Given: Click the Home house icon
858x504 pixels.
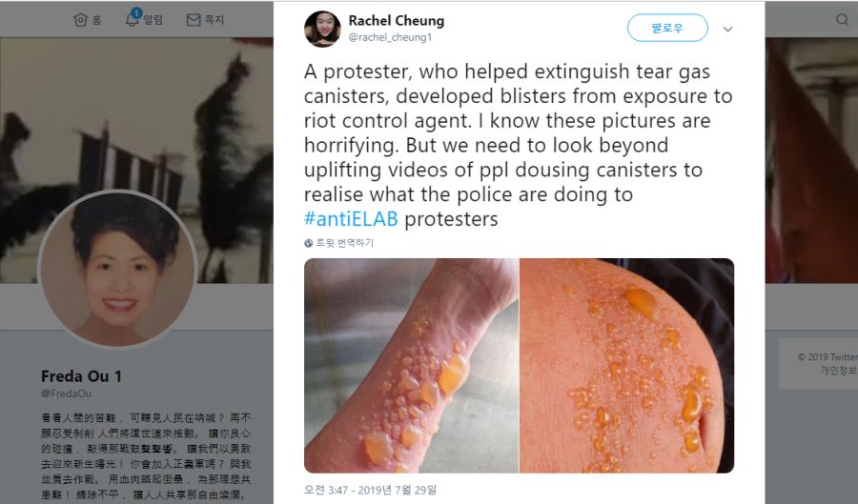Looking at the screenshot, I should [80, 20].
